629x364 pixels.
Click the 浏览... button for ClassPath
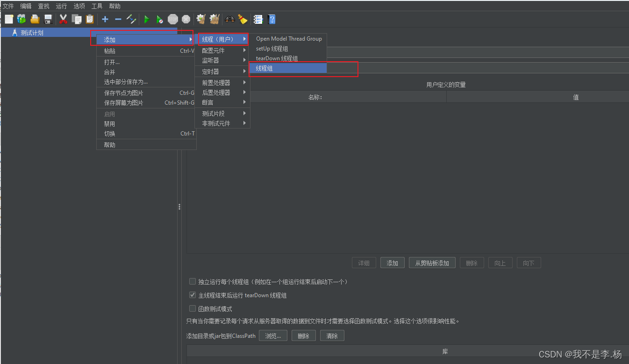[x=273, y=336]
